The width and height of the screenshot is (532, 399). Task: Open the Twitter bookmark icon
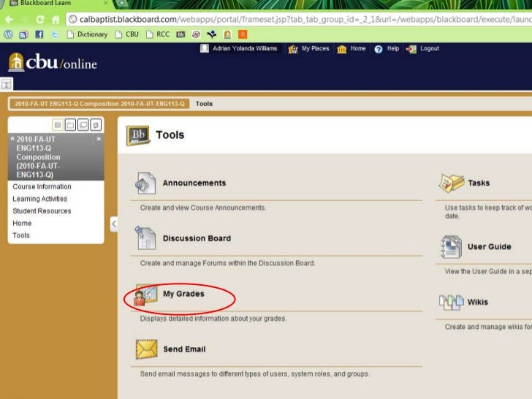pos(55,34)
